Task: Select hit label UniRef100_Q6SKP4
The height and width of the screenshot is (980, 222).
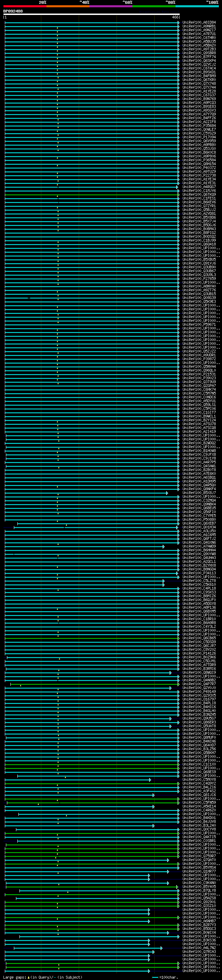Action: tap(199, 60)
